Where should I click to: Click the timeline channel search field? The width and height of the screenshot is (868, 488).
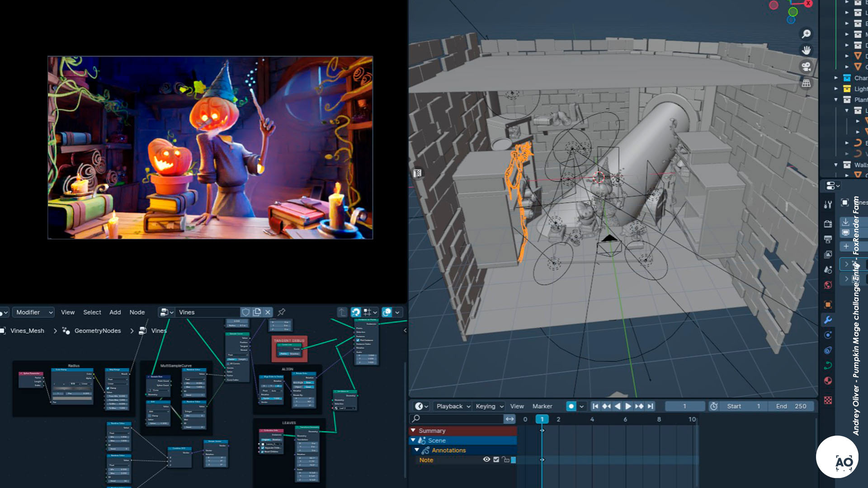click(457, 419)
